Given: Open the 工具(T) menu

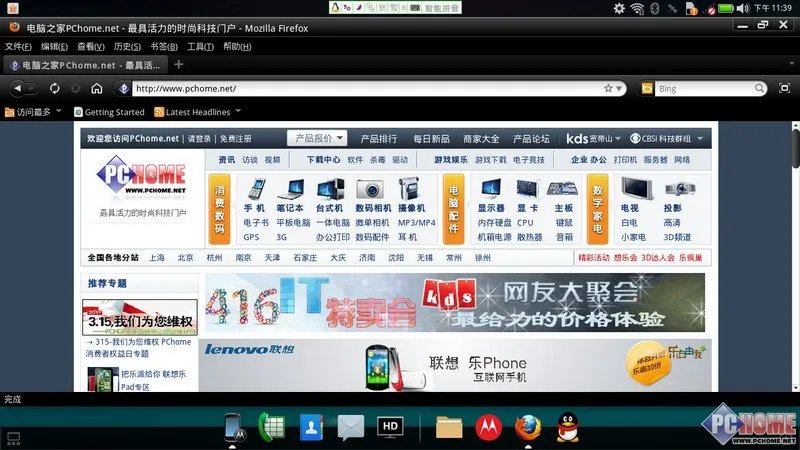Looking at the screenshot, I should click(x=201, y=46).
